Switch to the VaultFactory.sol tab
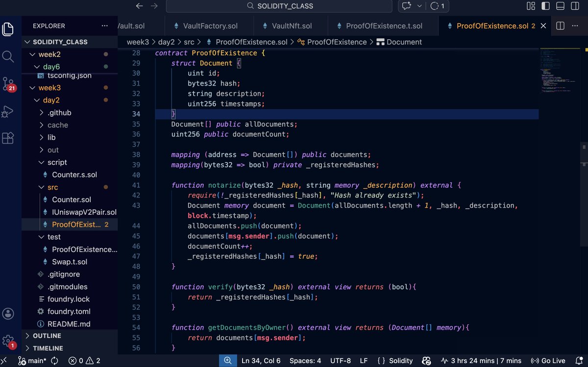 click(x=208, y=26)
